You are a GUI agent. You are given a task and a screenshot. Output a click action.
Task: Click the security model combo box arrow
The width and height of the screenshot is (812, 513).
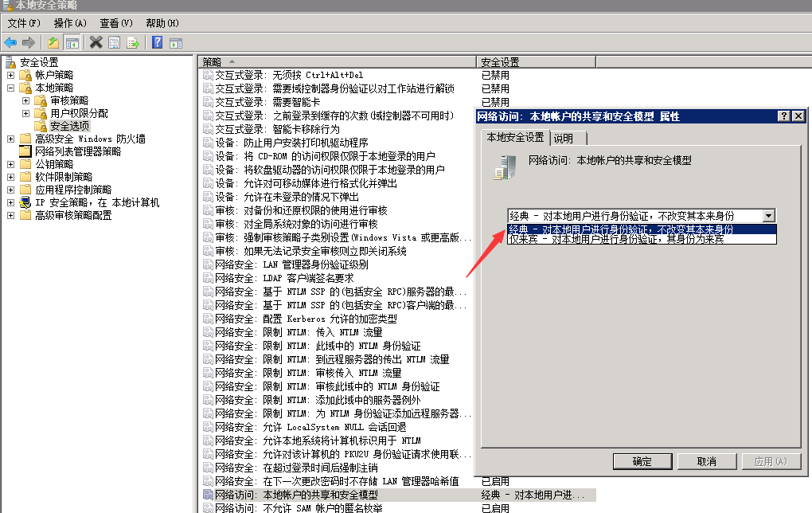tap(768, 216)
